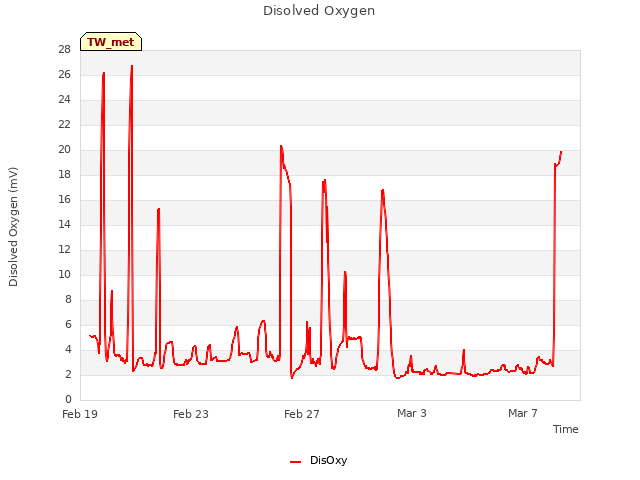The height and width of the screenshot is (480, 640).
Task: Click the y-axis value 8
Action: 68,299
